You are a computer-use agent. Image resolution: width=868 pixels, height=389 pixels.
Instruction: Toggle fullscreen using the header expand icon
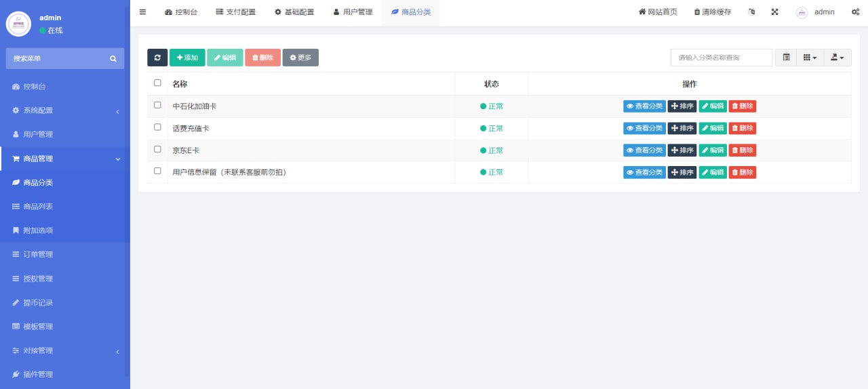pos(774,12)
